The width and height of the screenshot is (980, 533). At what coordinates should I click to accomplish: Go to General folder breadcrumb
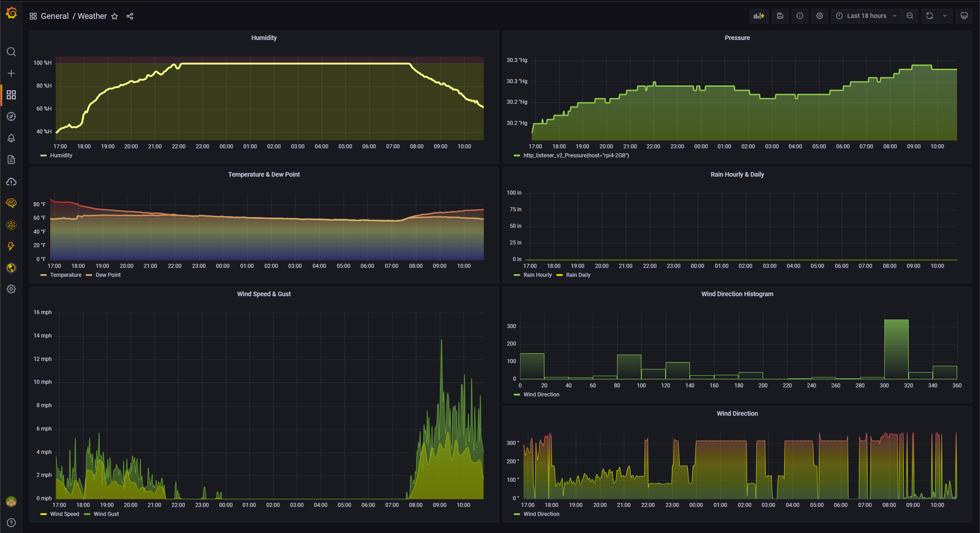pos(54,16)
